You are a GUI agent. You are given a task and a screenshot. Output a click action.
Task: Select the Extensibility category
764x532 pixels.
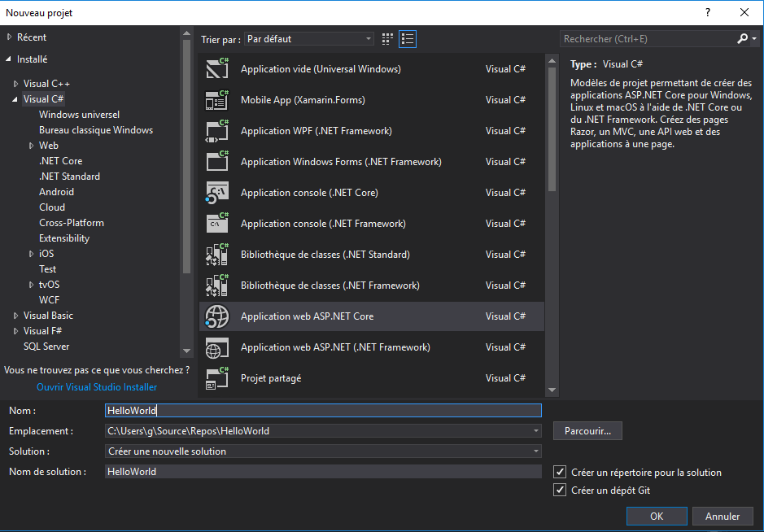point(63,238)
